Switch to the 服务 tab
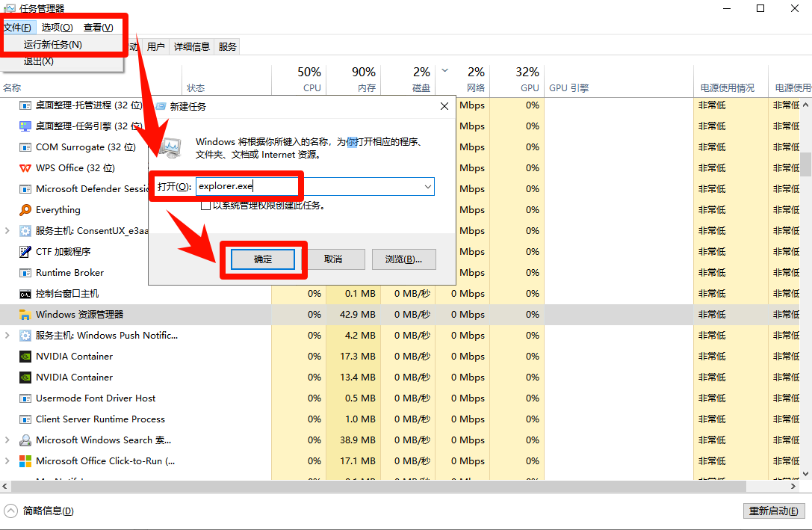The height and width of the screenshot is (530, 812). pos(227,47)
